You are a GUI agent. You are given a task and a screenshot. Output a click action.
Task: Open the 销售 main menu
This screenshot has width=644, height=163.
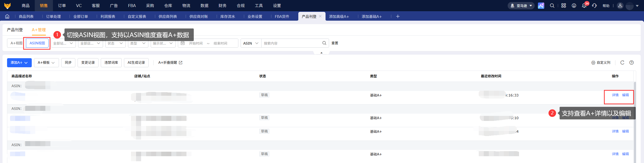pos(44,6)
